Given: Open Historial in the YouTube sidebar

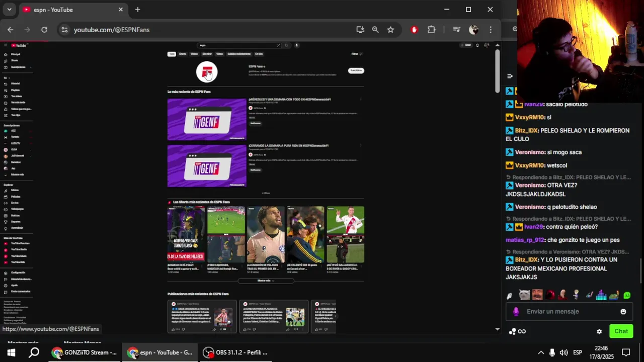Looking at the screenshot, I should click(16, 83).
